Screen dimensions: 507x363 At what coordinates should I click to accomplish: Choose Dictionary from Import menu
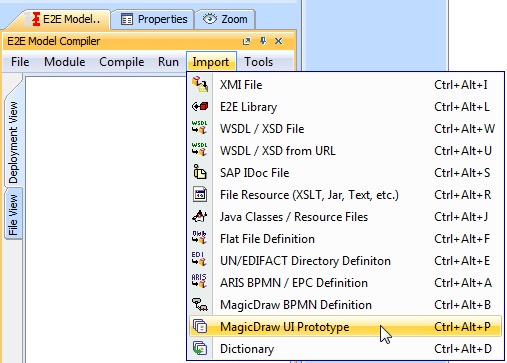click(x=345, y=349)
